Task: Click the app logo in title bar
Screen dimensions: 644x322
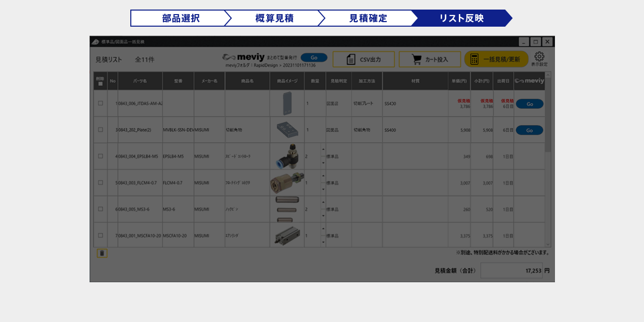Action: pos(96,42)
